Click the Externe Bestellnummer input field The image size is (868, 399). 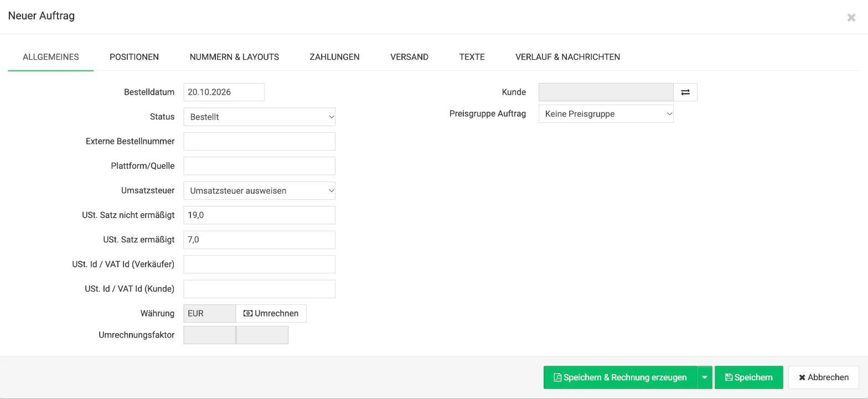260,141
